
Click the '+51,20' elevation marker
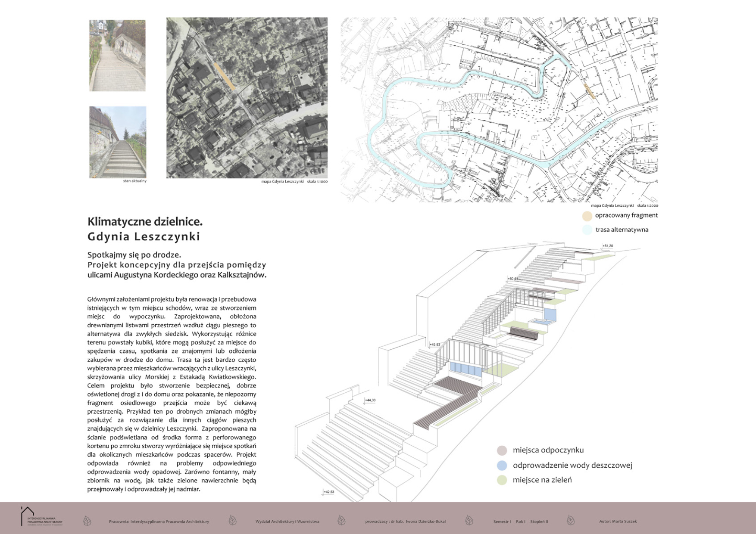608,246
